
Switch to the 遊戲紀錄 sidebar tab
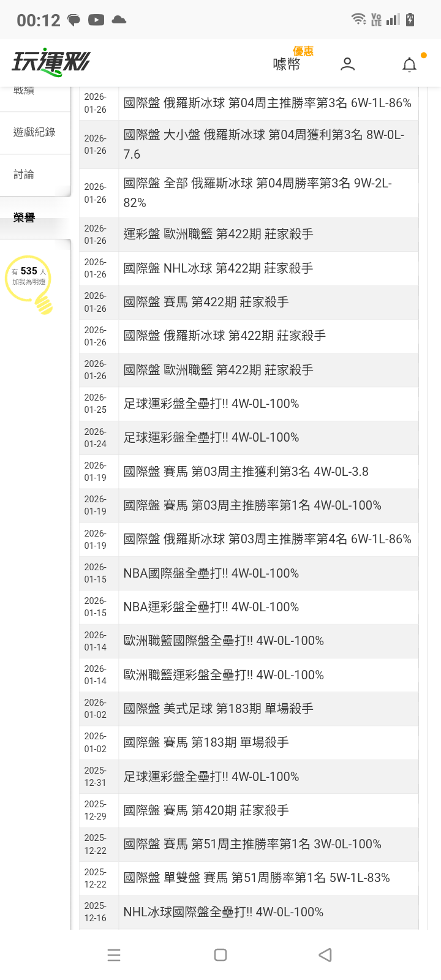point(34,132)
